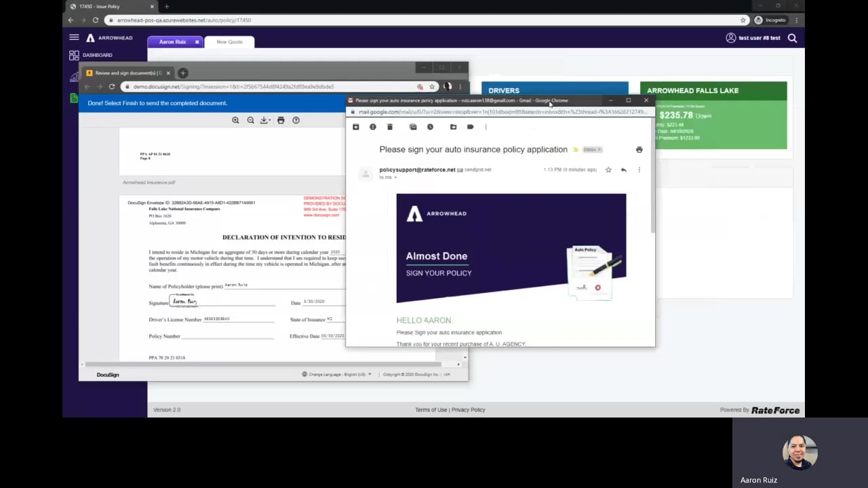Click the Gmail window vertical scrollbar
The image size is (868, 488).
point(652,176)
